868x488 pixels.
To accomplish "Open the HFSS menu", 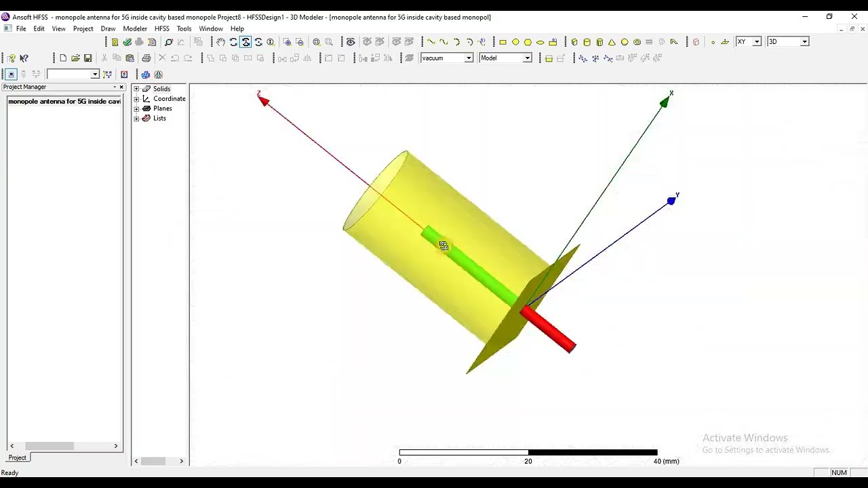I will (161, 28).
